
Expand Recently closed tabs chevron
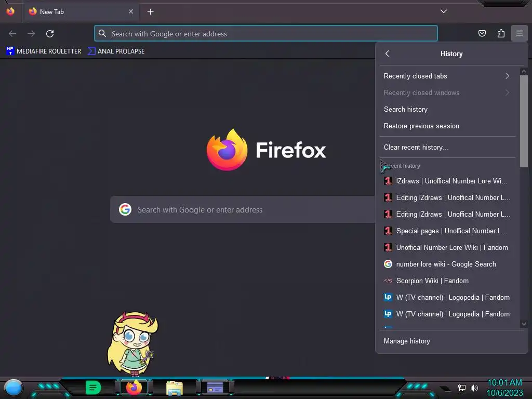pos(507,76)
